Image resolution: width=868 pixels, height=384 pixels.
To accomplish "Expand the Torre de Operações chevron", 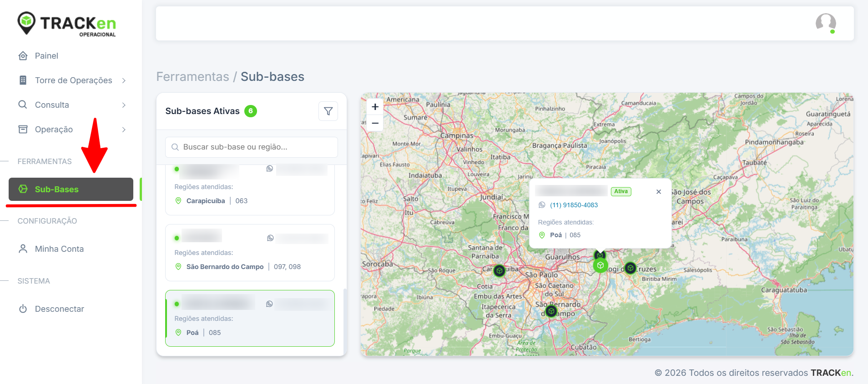I will pos(124,80).
